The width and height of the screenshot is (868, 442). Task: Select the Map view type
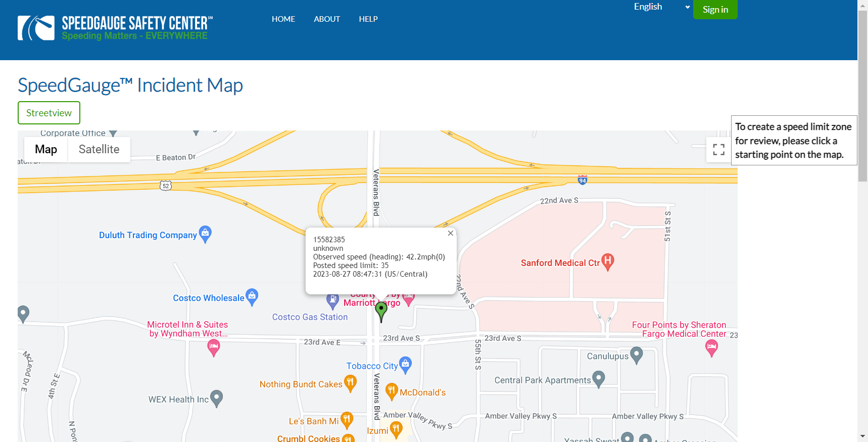46,149
